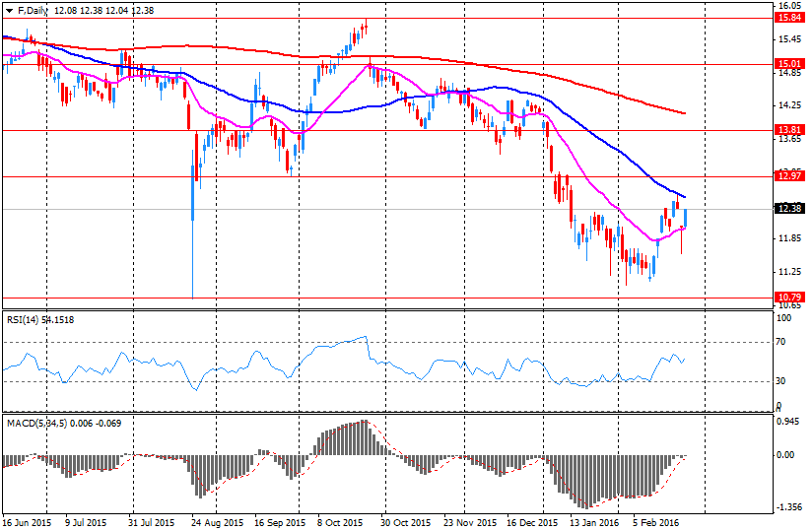Click the 12.97 red price level label
Screen dimensions: 812x531
tap(789, 176)
